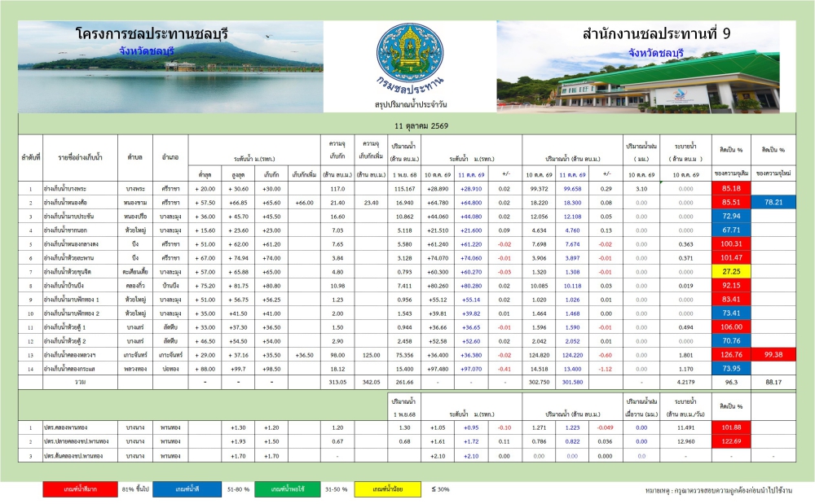
Task: Click the red cell "122.69" in the lower table
Action: (x=731, y=442)
